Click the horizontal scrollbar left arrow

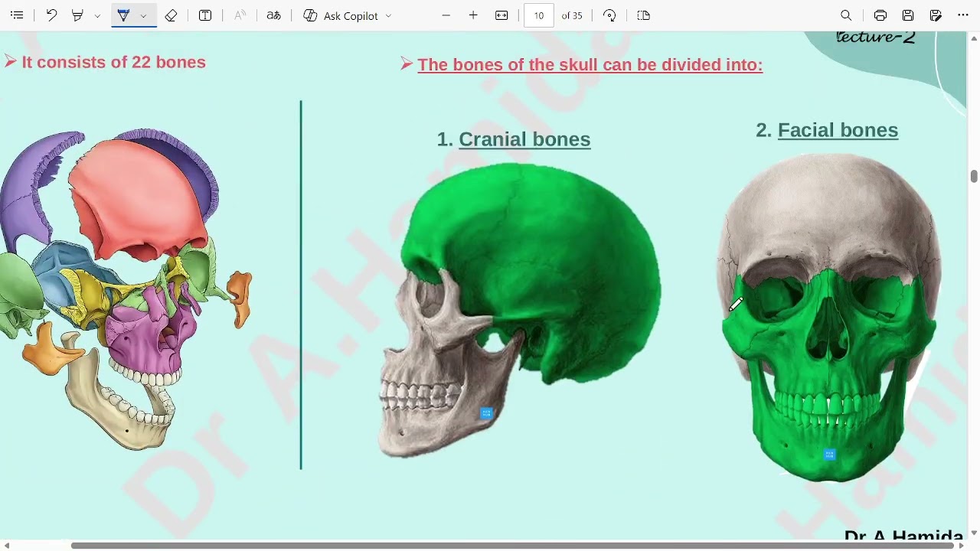(6, 546)
